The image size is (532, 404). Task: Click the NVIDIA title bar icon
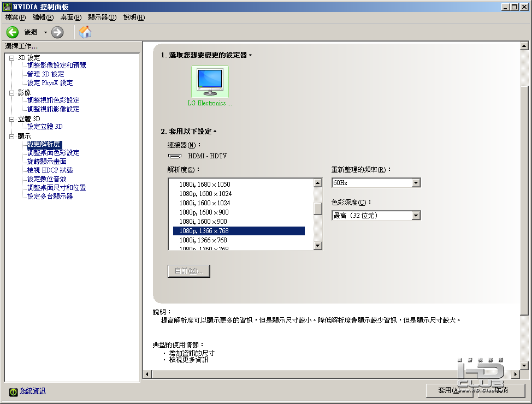pos(7,7)
